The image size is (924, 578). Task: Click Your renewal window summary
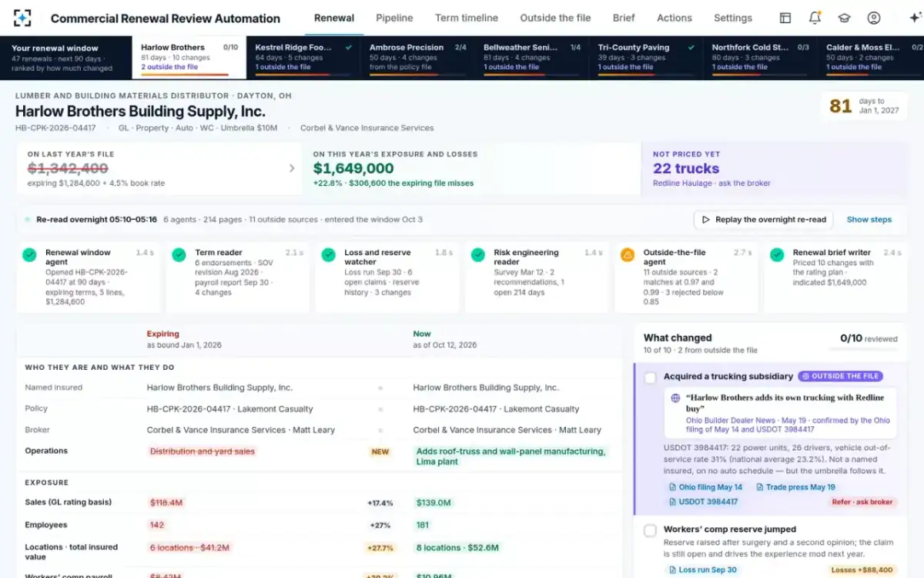tap(65, 58)
